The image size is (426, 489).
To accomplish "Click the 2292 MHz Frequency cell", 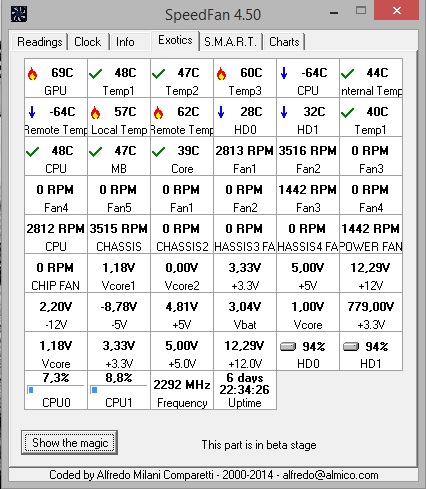I will 182,390.
